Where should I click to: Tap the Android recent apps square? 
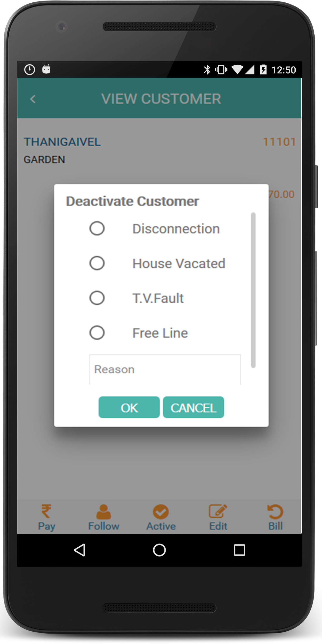pyautogui.click(x=239, y=550)
